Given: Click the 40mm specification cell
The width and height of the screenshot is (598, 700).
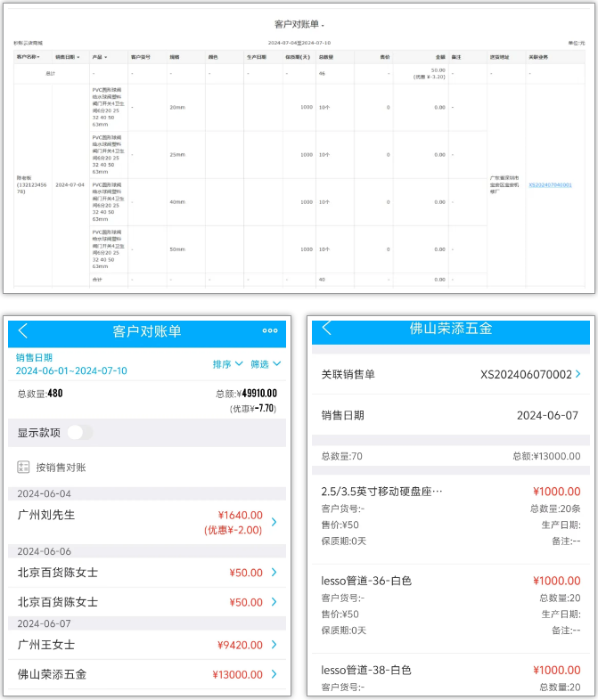Looking at the screenshot, I should pos(177,202).
